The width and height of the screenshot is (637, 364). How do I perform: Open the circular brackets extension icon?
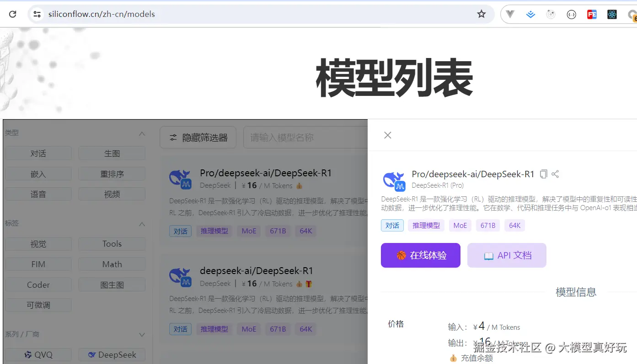coord(571,15)
